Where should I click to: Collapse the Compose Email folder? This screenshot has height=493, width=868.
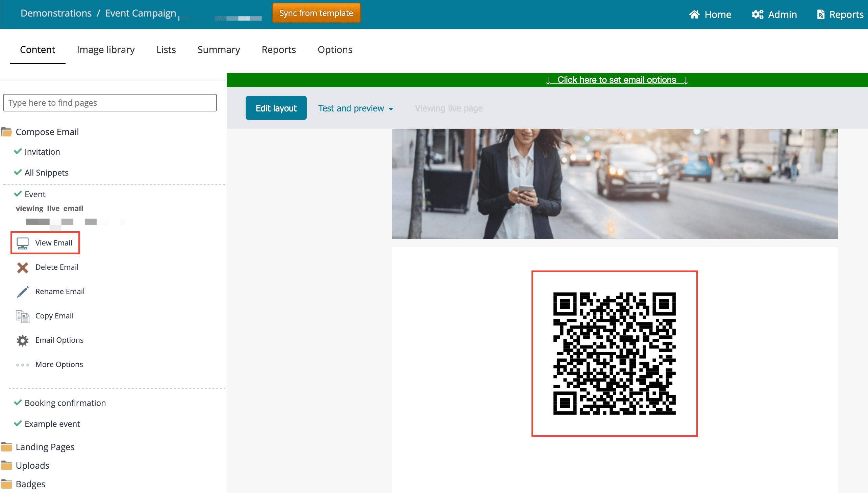pyautogui.click(x=47, y=132)
